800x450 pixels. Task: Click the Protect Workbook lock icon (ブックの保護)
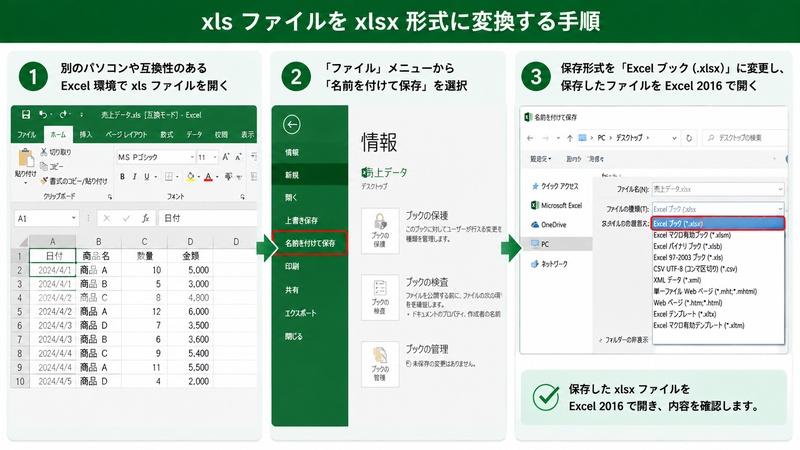380,231
